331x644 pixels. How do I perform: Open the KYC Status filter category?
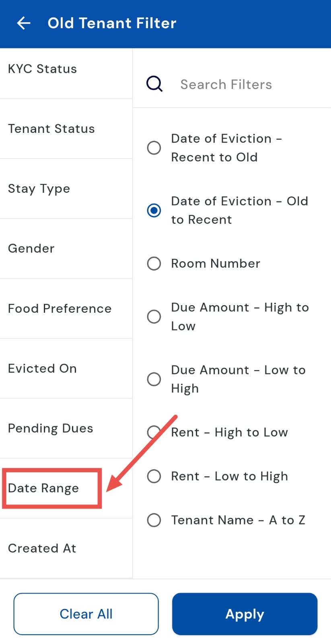click(x=43, y=69)
